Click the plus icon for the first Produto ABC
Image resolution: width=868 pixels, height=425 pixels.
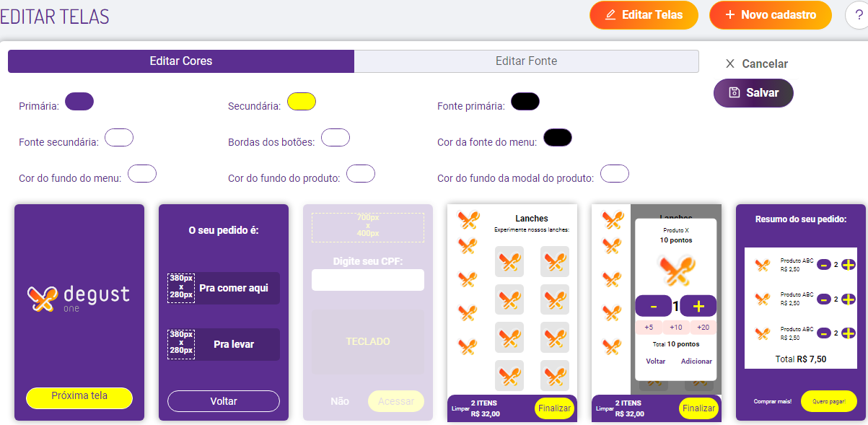click(x=849, y=265)
